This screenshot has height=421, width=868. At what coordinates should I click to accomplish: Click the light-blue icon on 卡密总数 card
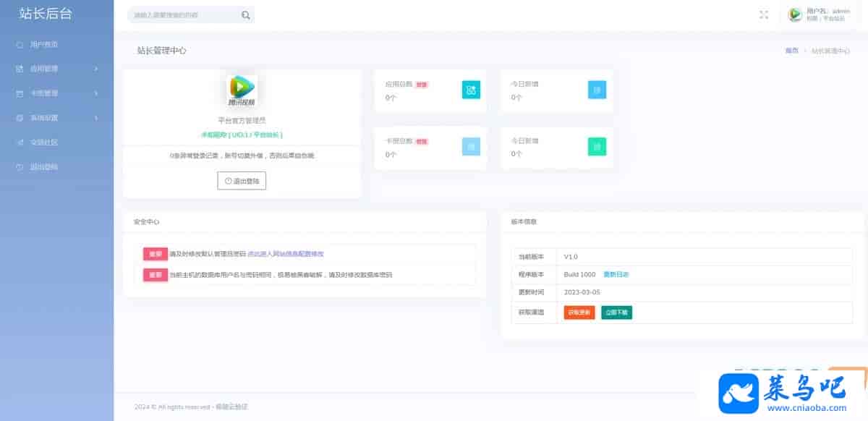coord(471,147)
